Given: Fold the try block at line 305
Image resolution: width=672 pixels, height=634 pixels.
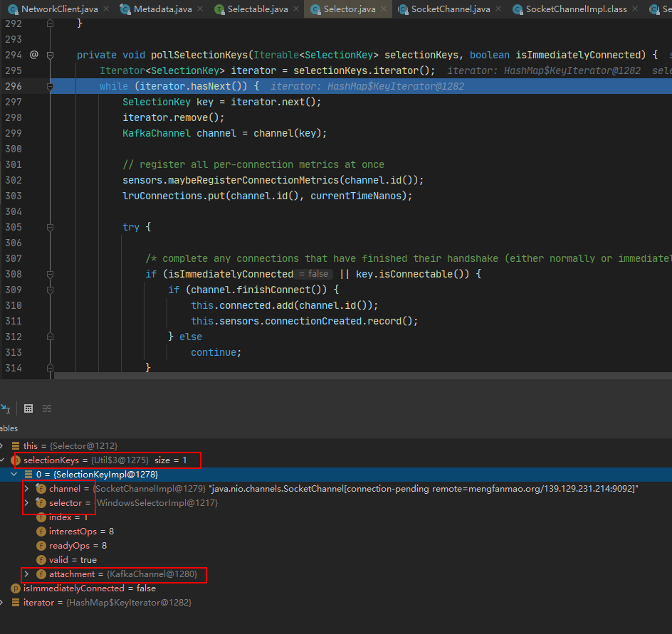Looking at the screenshot, I should tap(50, 228).
